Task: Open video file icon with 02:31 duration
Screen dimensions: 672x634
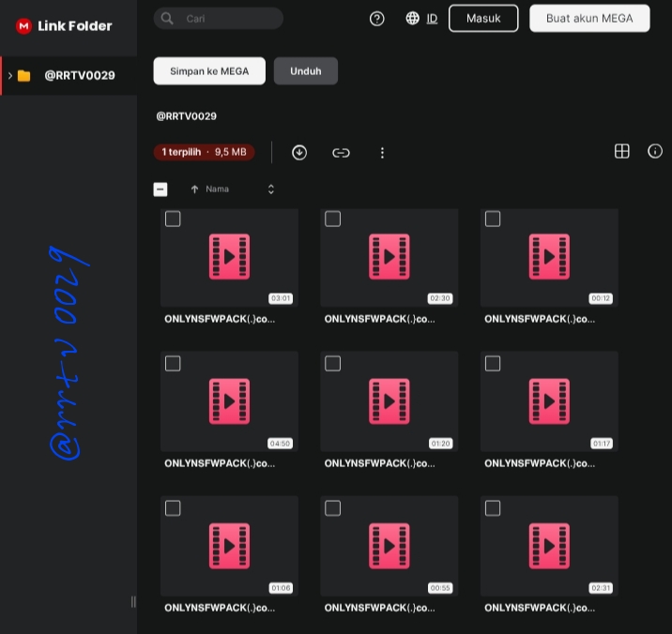Action: coord(549,546)
